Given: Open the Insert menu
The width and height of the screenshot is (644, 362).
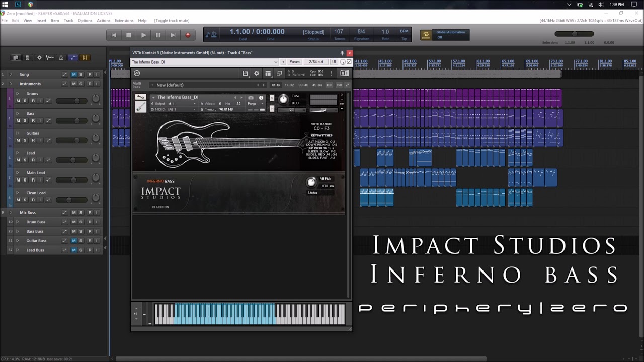Looking at the screenshot, I should click(41, 21).
